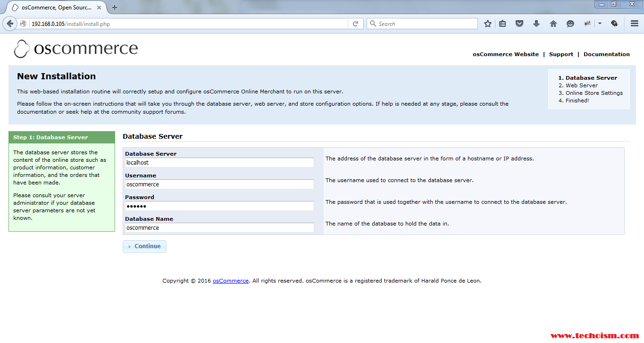
Task: Open the Pocket icon in toolbar
Action: coord(519,24)
